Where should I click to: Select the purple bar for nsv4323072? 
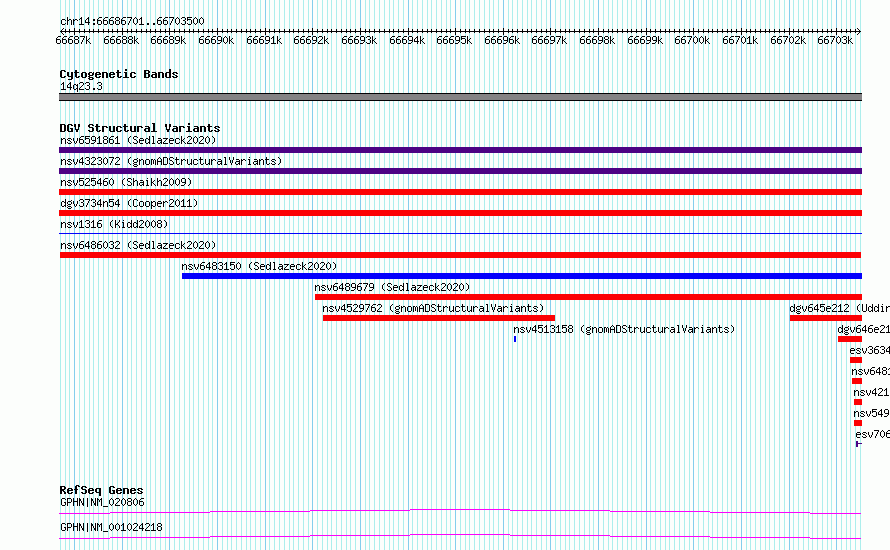460,171
